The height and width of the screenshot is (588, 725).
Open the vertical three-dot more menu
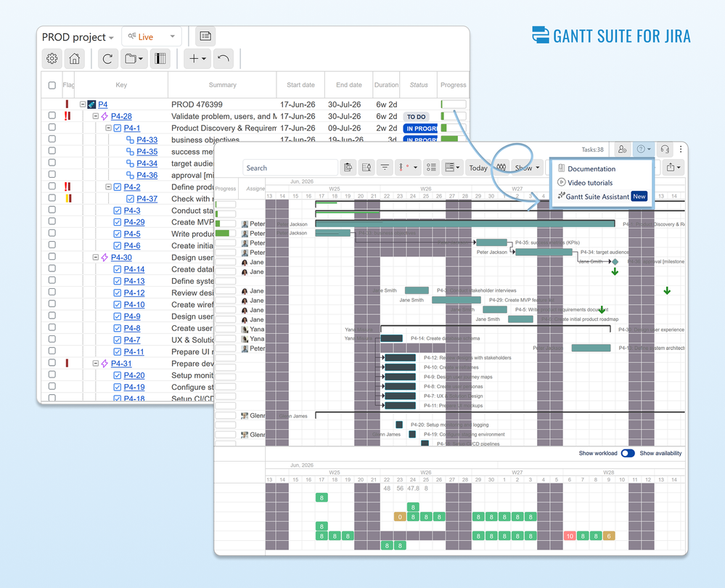(x=681, y=149)
